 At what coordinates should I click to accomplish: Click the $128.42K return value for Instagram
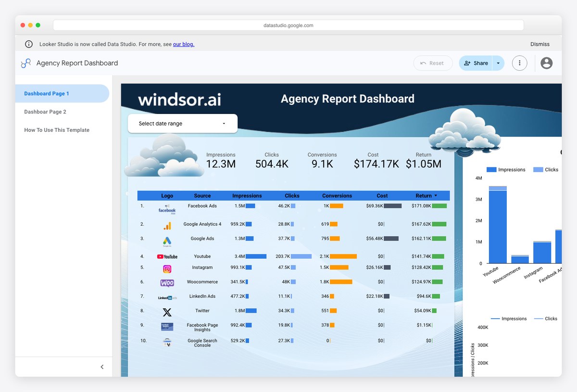(421, 267)
